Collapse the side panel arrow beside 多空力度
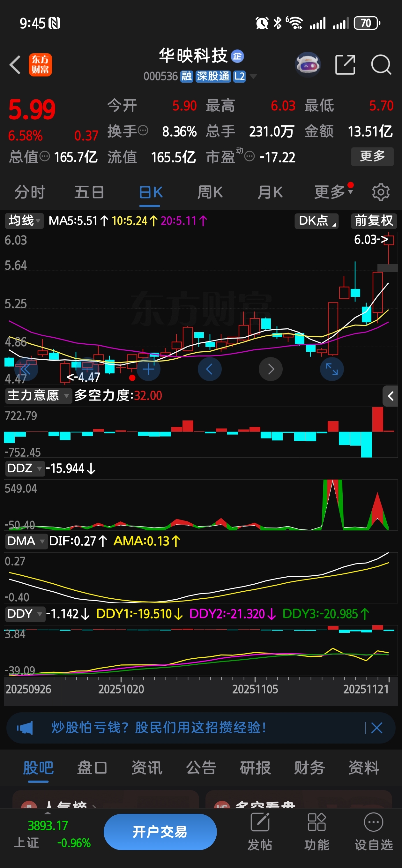 pyautogui.click(x=390, y=396)
